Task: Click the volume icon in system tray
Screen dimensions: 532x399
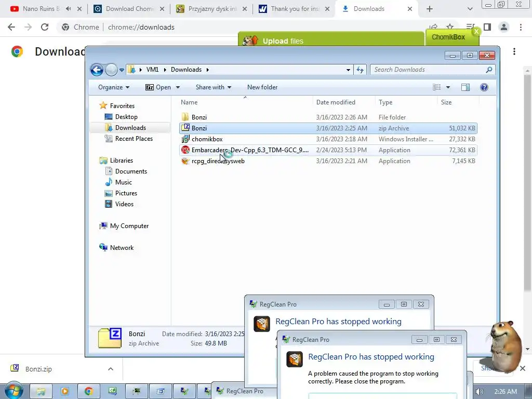Action: [x=479, y=392]
